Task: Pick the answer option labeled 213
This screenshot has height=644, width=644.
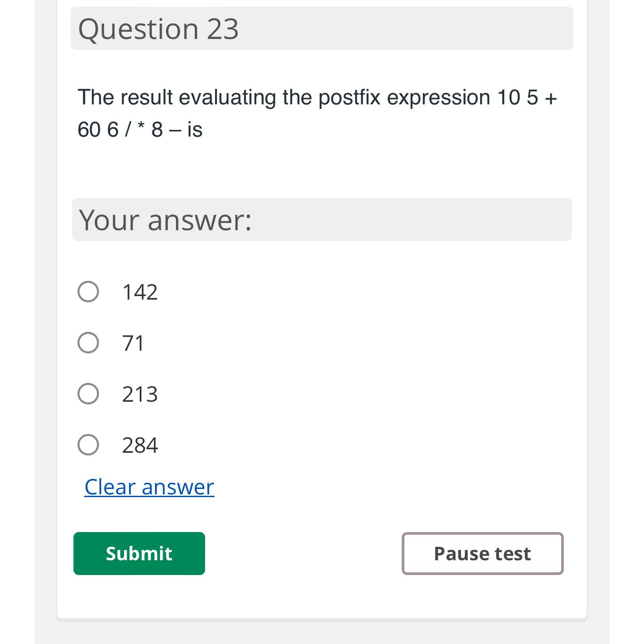Action: coord(88,394)
